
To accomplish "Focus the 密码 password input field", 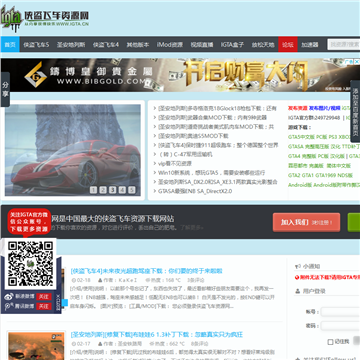I will (x=340, y=326).
